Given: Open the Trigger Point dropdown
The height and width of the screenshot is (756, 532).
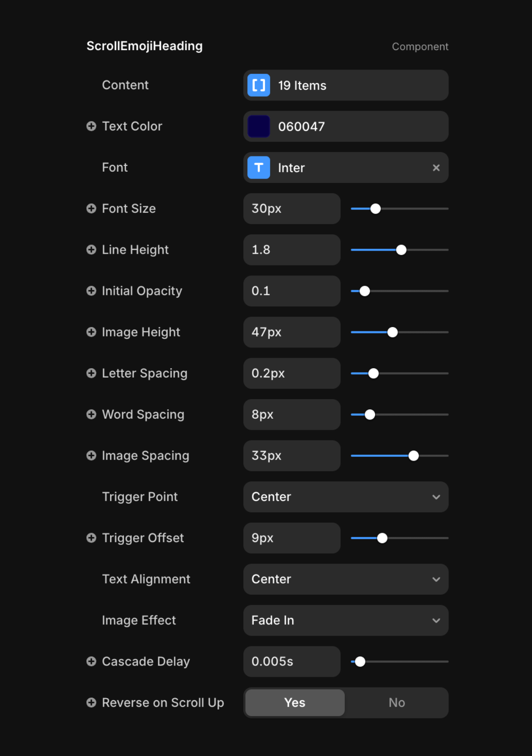Looking at the screenshot, I should click(x=346, y=497).
